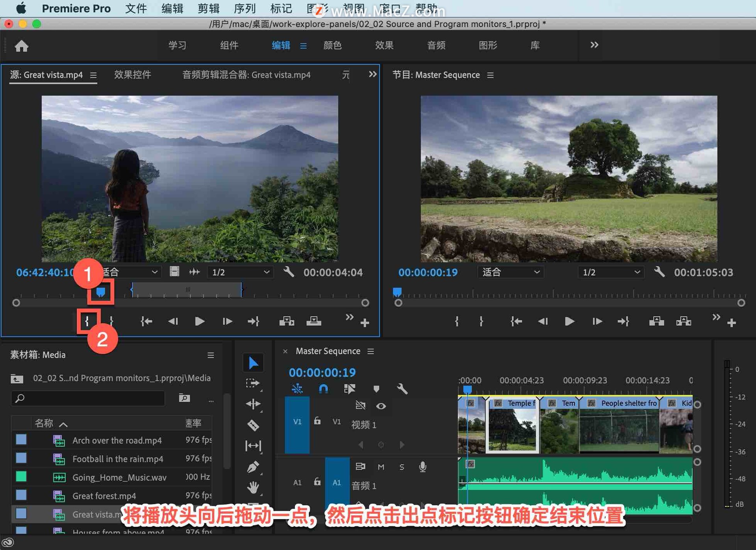Mute audio track A1
This screenshot has width=756, height=550.
[x=381, y=467]
